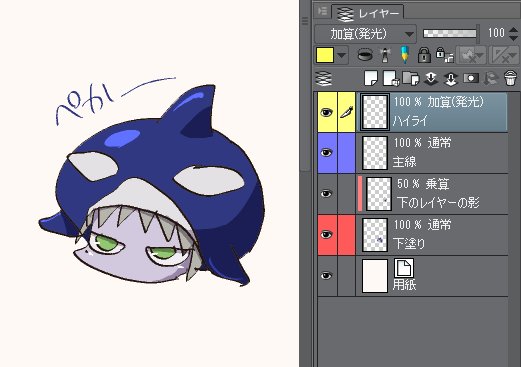The image size is (521, 367).
Task: Select the ハイライ layer thumbnail
Action: point(375,112)
